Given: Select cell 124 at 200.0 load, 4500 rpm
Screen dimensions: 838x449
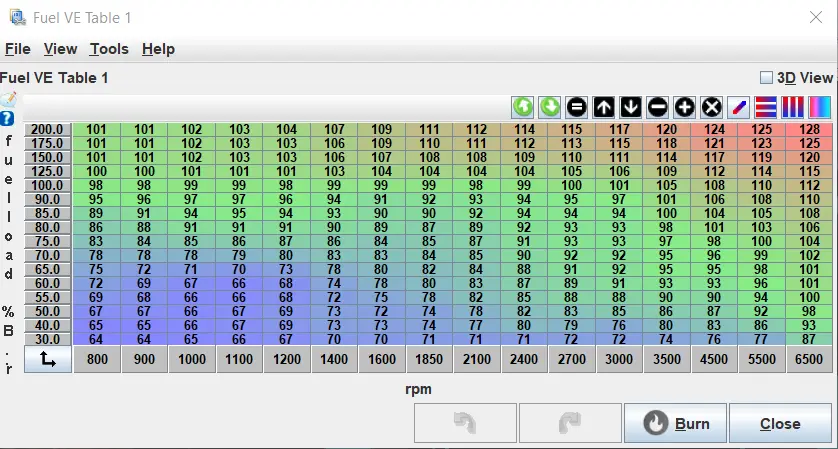Looking at the screenshot, I should click(714, 129).
